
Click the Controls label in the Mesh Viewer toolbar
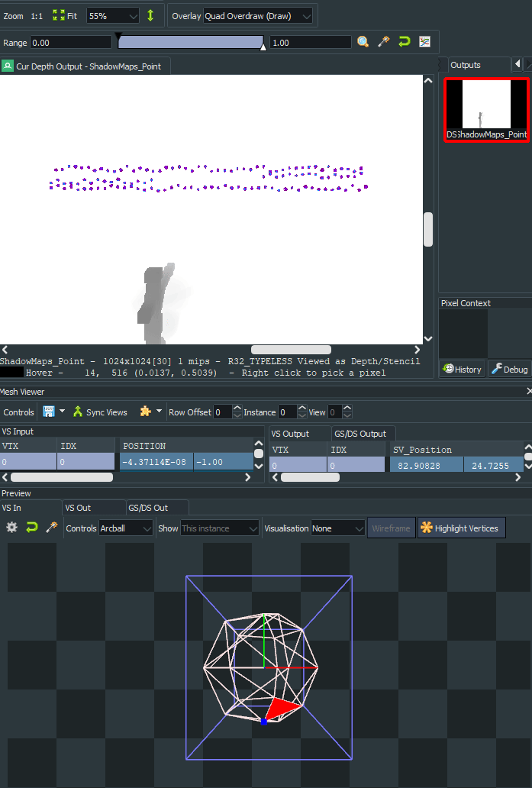tap(18, 412)
